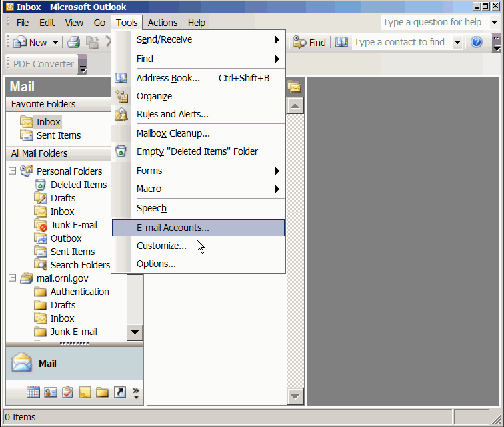
Task: Select the Search Folders item
Action: [80, 265]
